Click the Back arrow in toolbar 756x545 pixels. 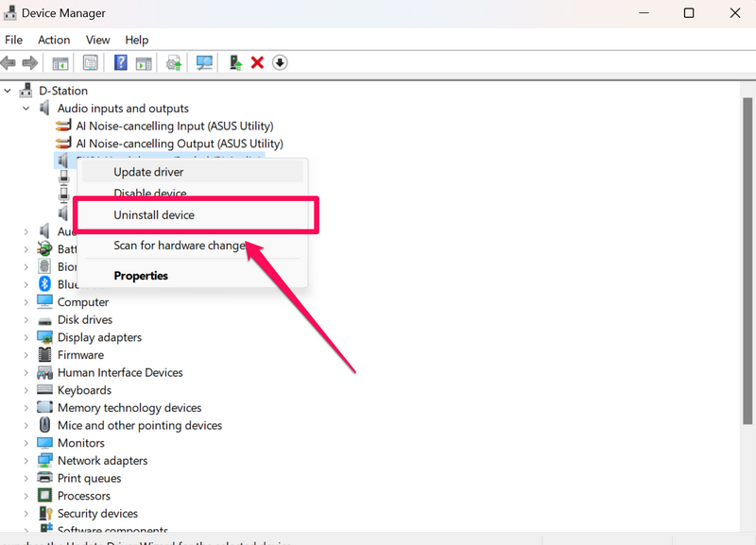[x=9, y=63]
